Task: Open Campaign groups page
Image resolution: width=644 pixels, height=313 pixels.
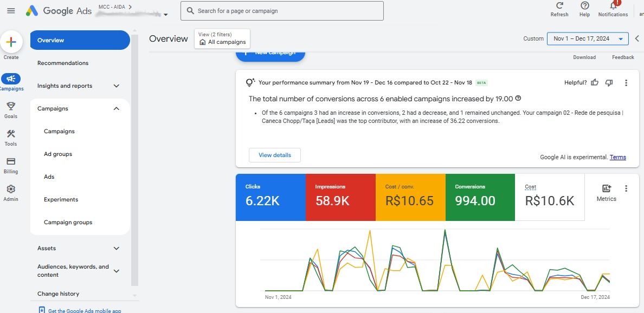Action: pyautogui.click(x=68, y=223)
